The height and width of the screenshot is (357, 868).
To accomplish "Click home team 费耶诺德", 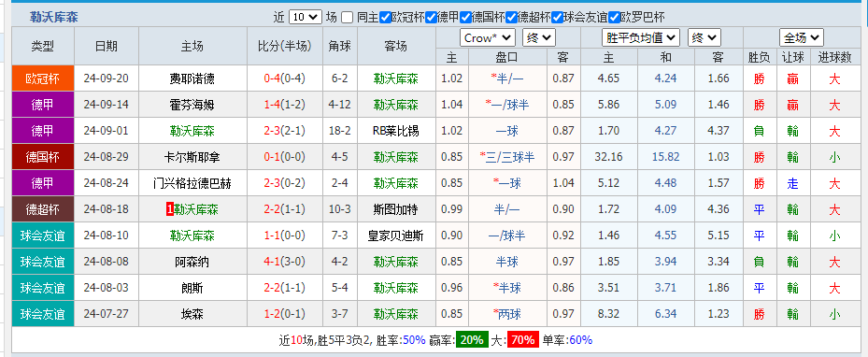I will point(192,79).
